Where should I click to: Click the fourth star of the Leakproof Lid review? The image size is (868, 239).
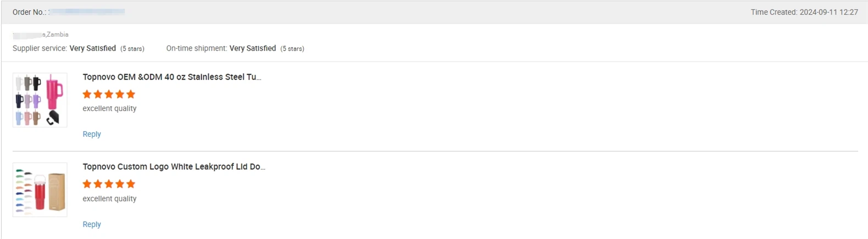(120, 184)
